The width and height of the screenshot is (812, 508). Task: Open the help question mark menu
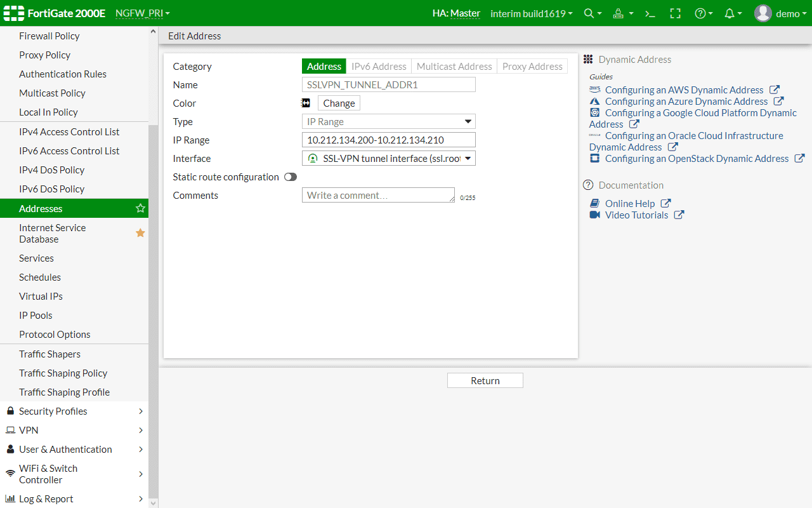[x=704, y=13]
